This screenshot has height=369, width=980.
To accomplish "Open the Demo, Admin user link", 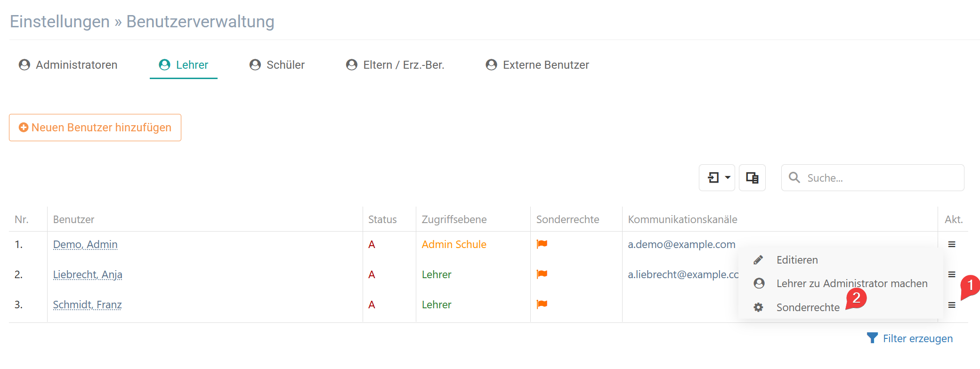I will pos(85,244).
